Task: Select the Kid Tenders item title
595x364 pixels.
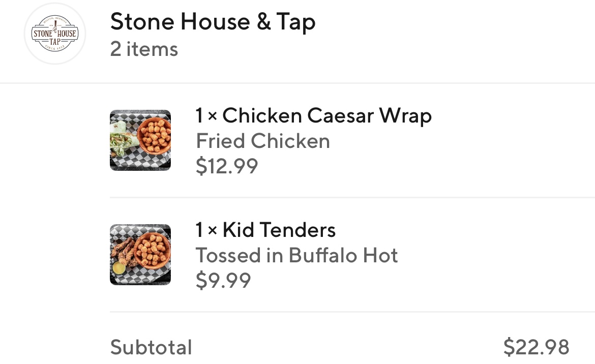Action: point(279,230)
